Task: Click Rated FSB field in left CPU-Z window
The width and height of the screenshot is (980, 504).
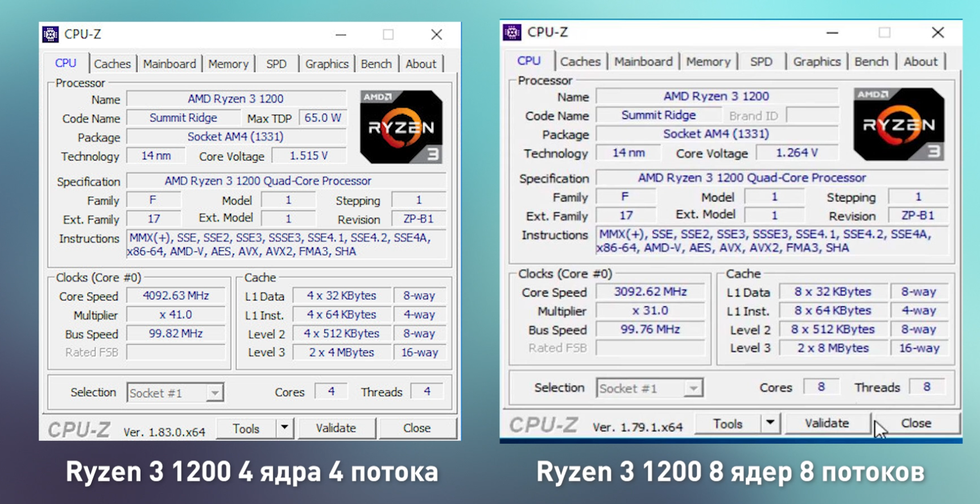Action: click(x=176, y=352)
